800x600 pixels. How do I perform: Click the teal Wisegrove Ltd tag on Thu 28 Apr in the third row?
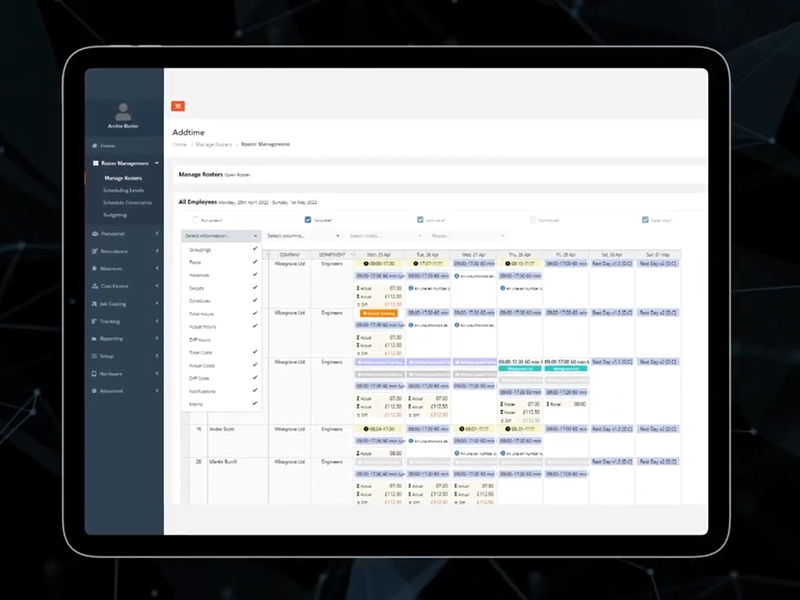click(x=520, y=368)
